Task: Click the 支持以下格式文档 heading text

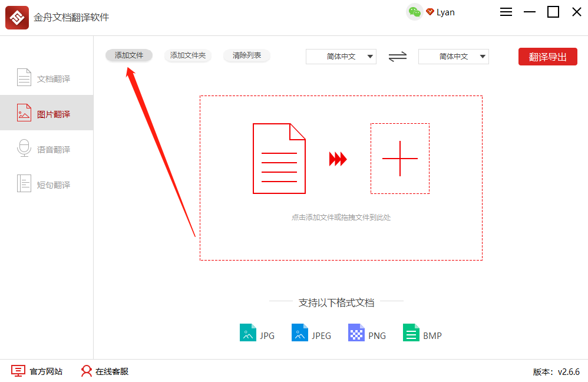Action: (x=336, y=302)
